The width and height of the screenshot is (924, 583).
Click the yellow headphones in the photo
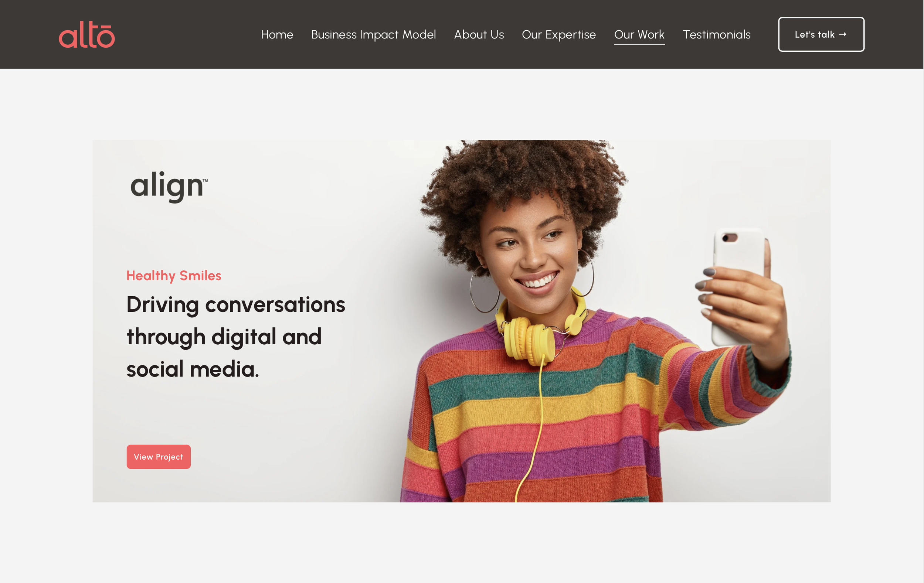click(x=537, y=330)
